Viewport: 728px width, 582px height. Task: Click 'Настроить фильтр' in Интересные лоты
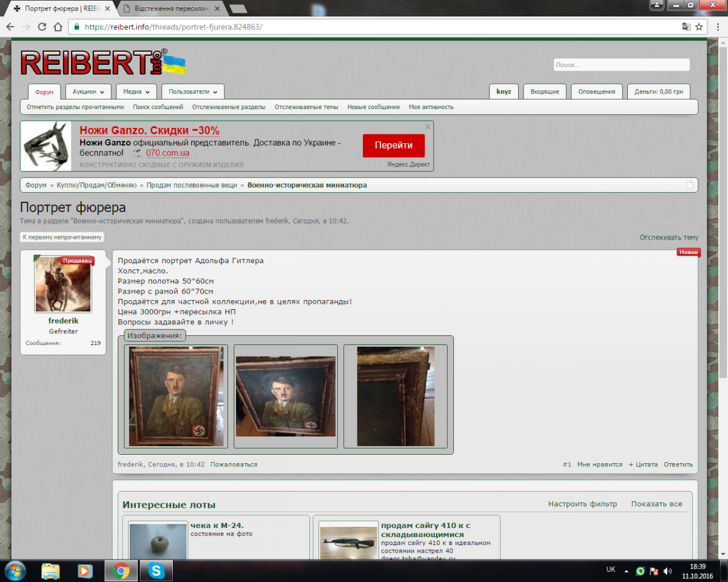pyautogui.click(x=582, y=504)
